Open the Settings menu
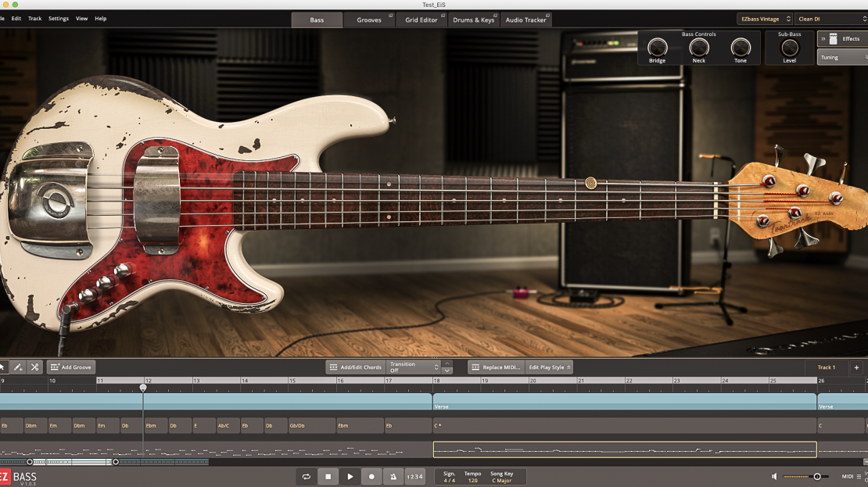The height and width of the screenshot is (487, 868). [x=59, y=18]
